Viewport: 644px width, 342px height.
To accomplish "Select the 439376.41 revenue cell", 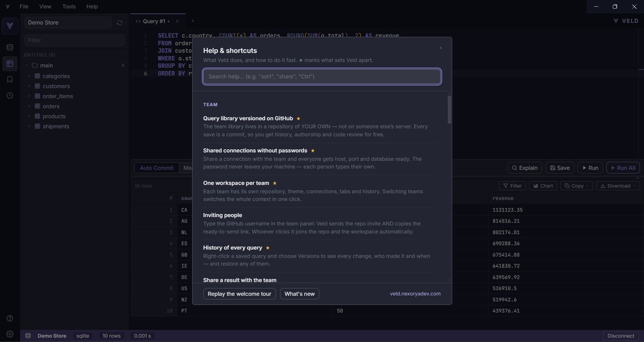I will [x=506, y=311].
